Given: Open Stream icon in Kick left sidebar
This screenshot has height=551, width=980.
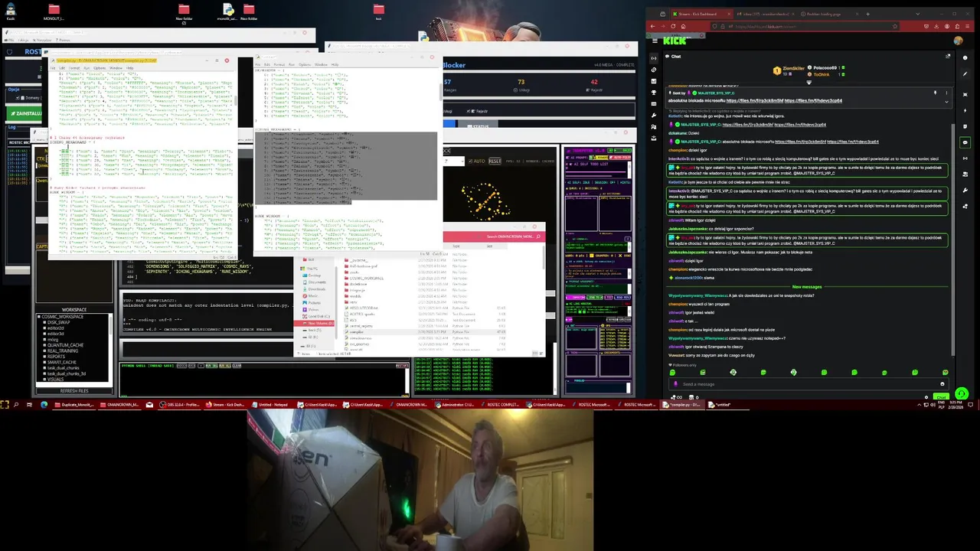Looking at the screenshot, I should point(654,58).
